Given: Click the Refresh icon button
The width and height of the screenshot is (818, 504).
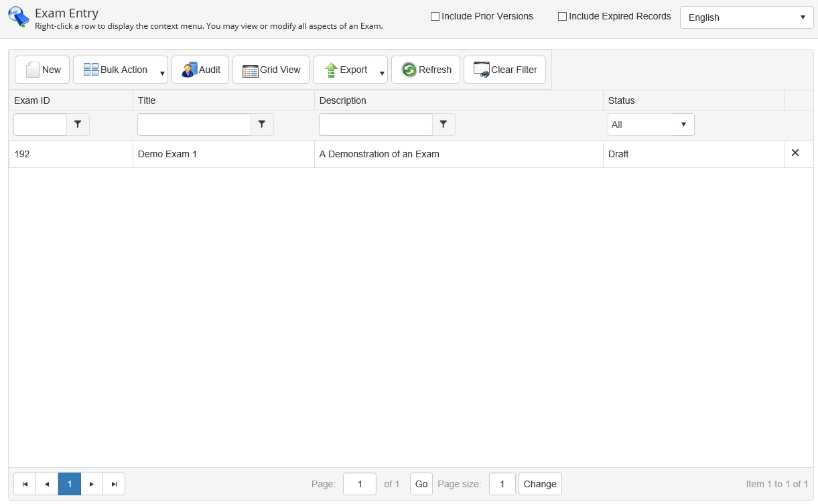Looking at the screenshot, I should click(409, 70).
